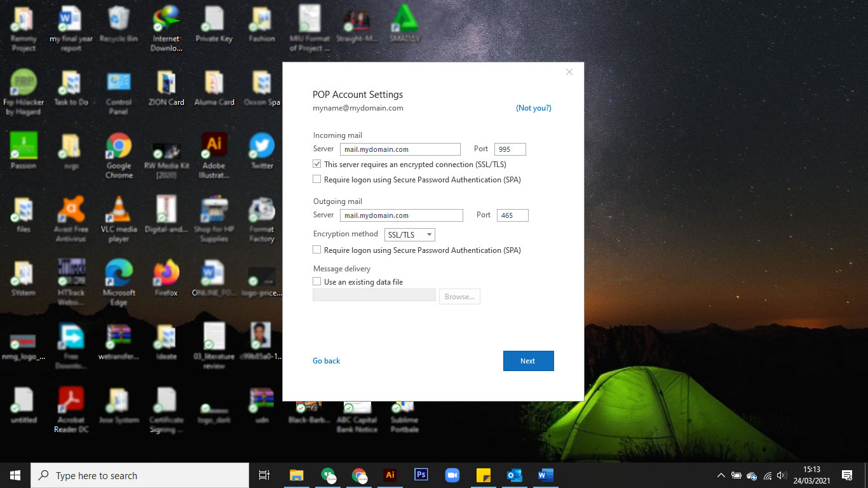Open Word from the taskbar

click(x=545, y=475)
